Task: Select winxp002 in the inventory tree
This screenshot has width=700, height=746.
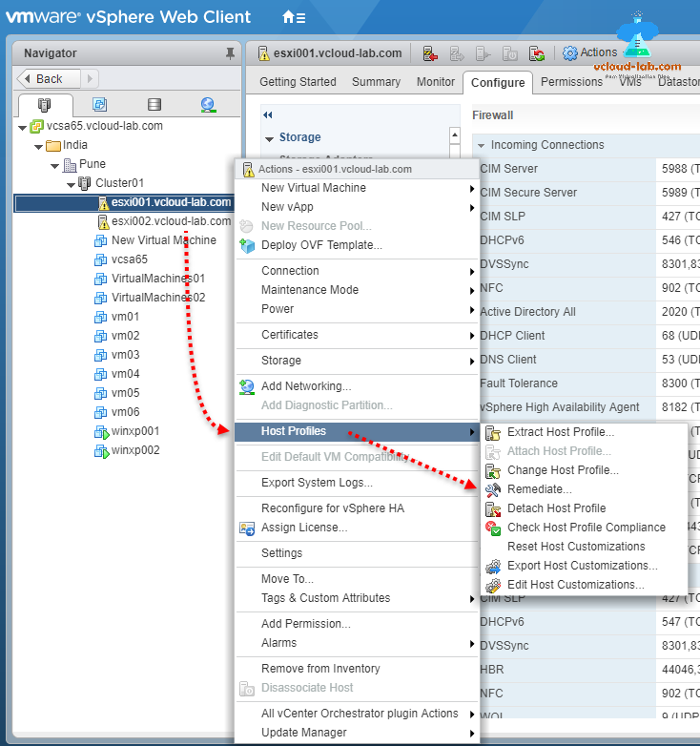Action: pyautogui.click(x=135, y=450)
